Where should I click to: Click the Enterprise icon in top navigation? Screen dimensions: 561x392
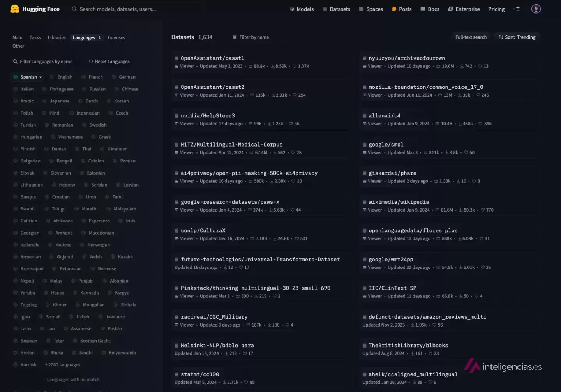click(x=451, y=9)
